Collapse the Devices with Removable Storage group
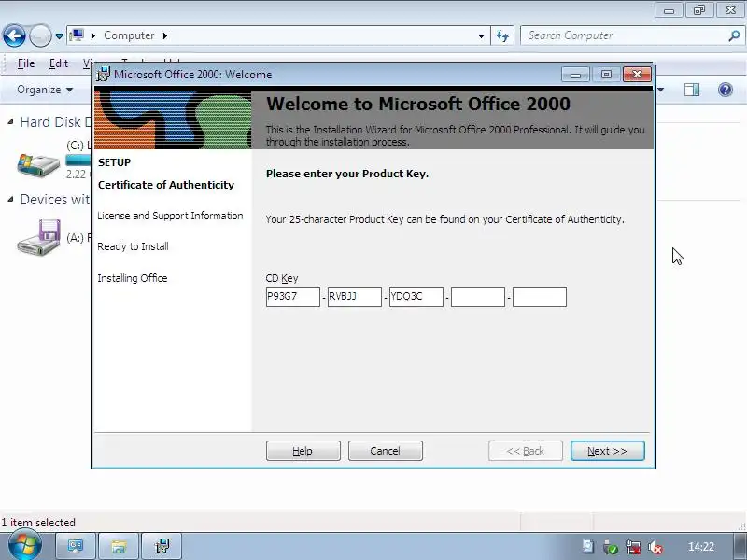Image resolution: width=747 pixels, height=560 pixels. (x=10, y=200)
